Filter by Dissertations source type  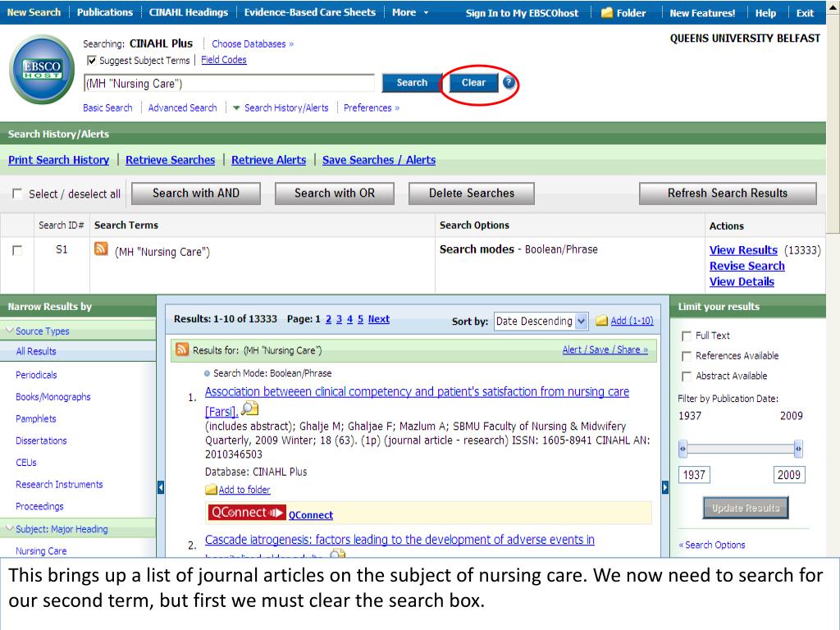41,441
